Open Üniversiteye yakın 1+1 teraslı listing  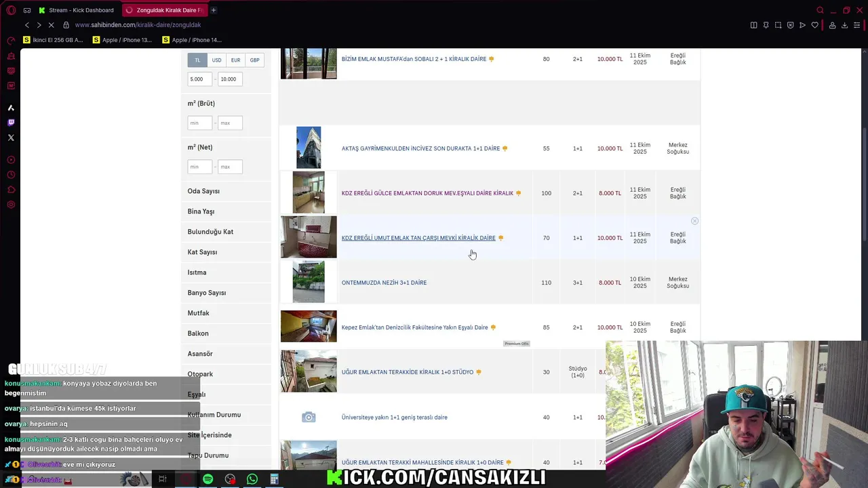(395, 418)
